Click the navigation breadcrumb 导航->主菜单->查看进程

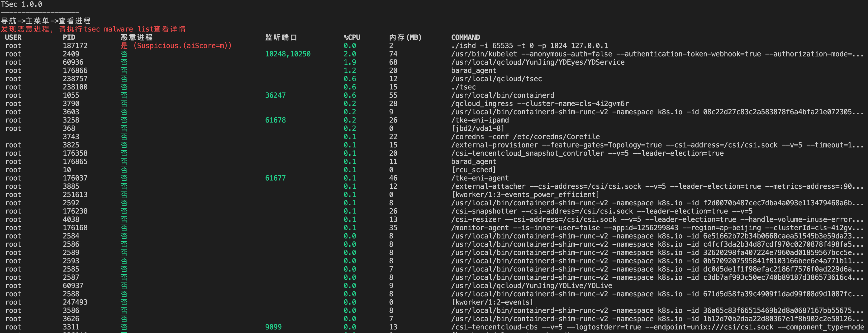click(46, 21)
